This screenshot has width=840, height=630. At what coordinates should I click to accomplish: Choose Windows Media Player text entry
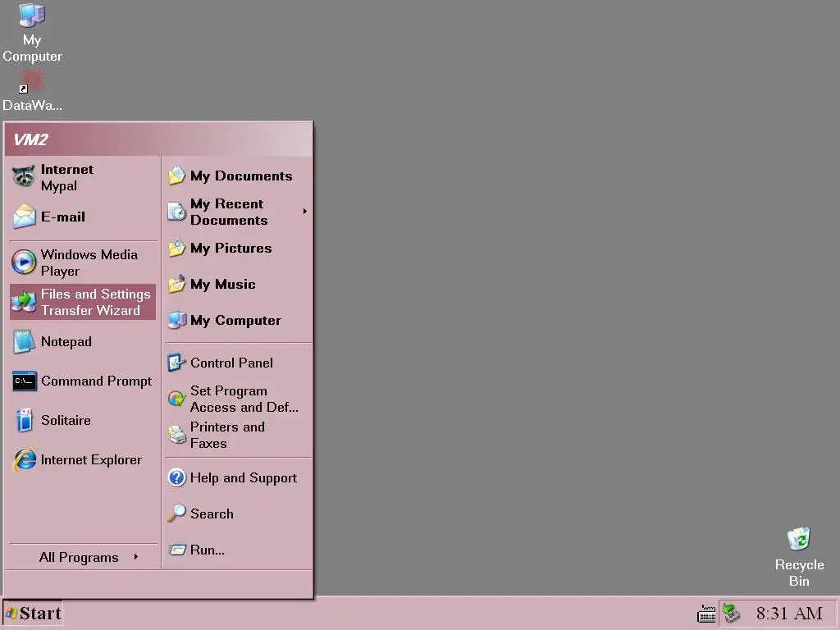[89, 262]
